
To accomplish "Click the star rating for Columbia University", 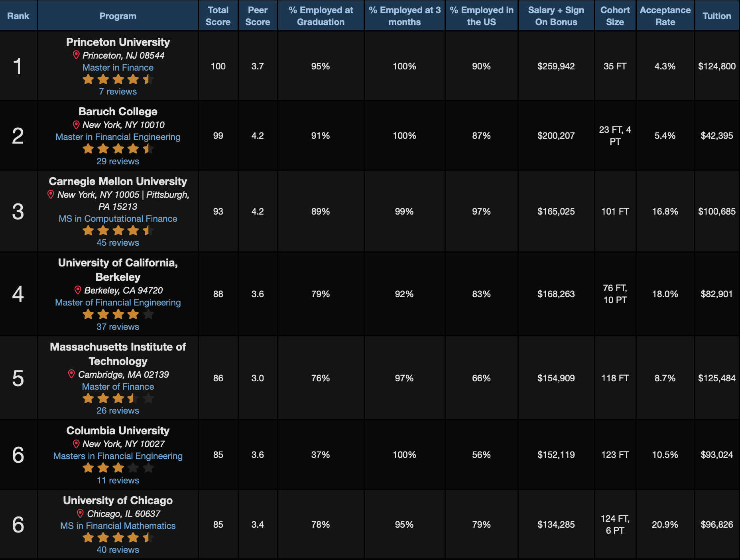I will click(x=118, y=468).
